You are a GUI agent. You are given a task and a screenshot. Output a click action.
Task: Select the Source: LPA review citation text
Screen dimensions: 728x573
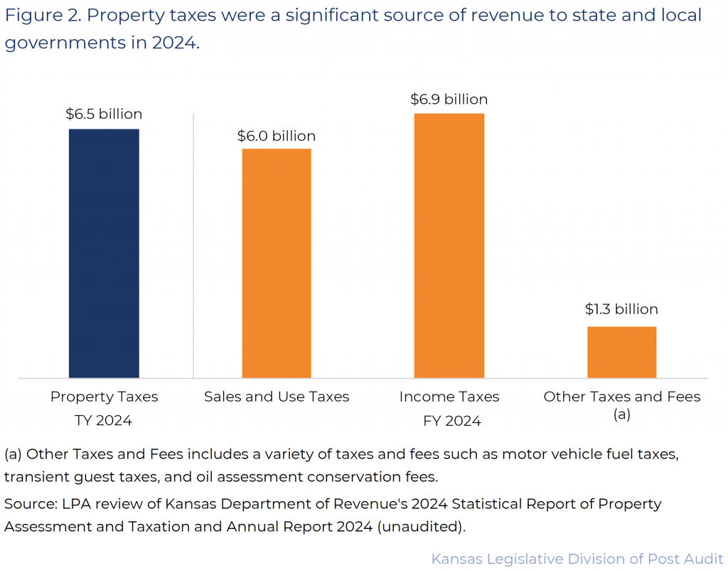click(333, 515)
